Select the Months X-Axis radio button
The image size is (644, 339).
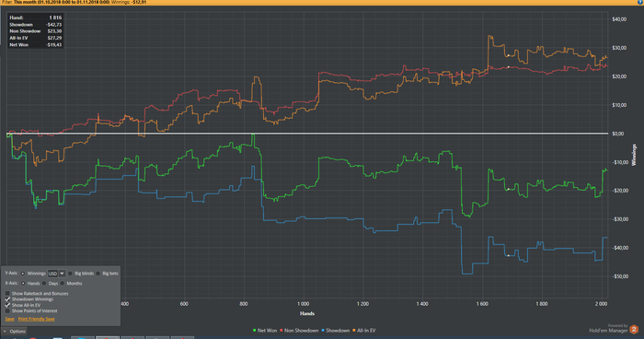[x=63, y=283]
